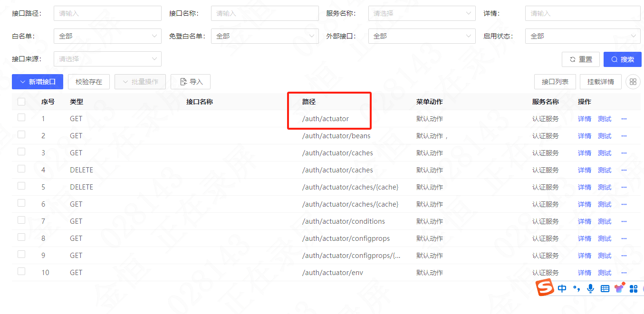Viewport: 644px width, 314px height.
Task: Focus the 接口路径 input field
Action: click(107, 13)
